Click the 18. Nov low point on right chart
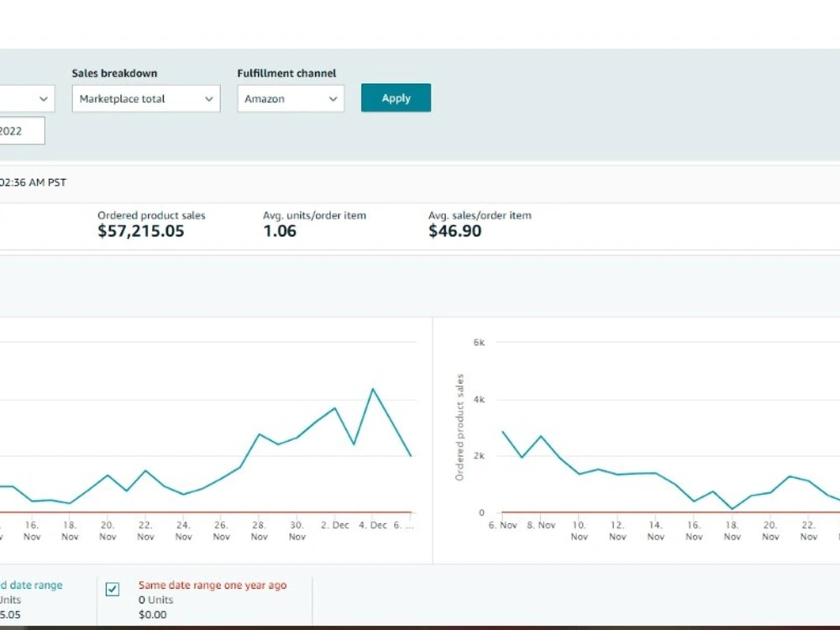The width and height of the screenshot is (840, 630). pyautogui.click(x=732, y=508)
